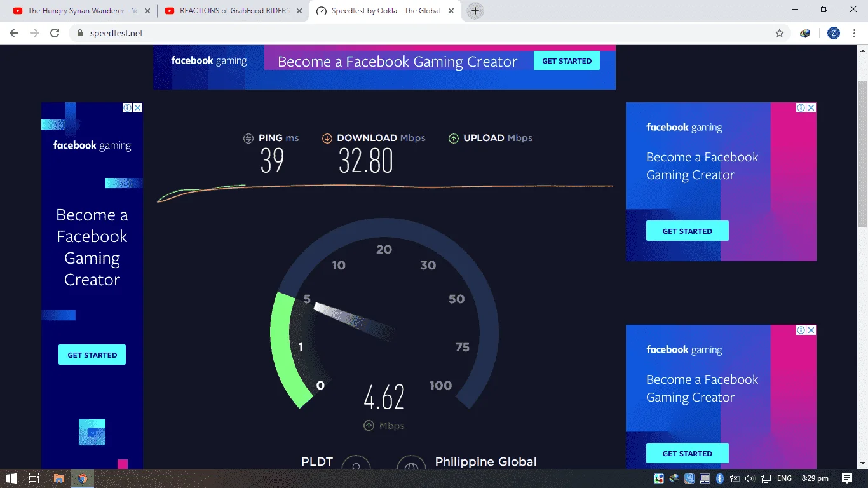Image resolution: width=868 pixels, height=488 pixels.
Task: Open the network tray icon
Action: (x=766, y=478)
